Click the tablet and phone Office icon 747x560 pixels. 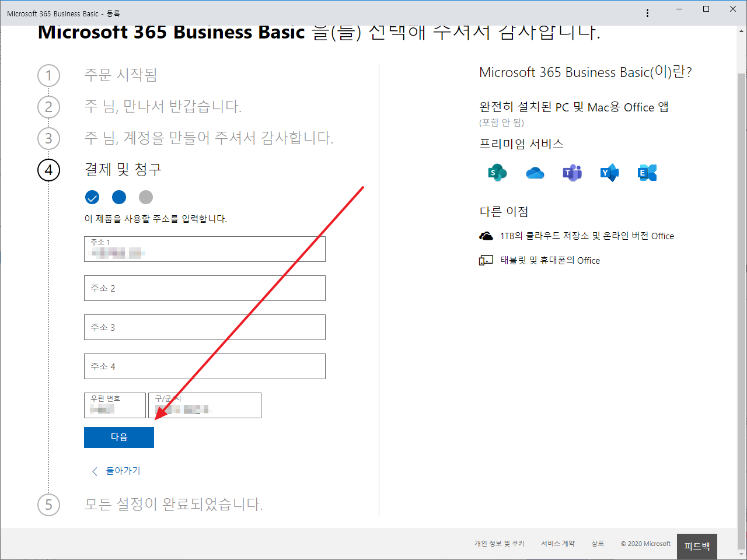pyautogui.click(x=486, y=260)
